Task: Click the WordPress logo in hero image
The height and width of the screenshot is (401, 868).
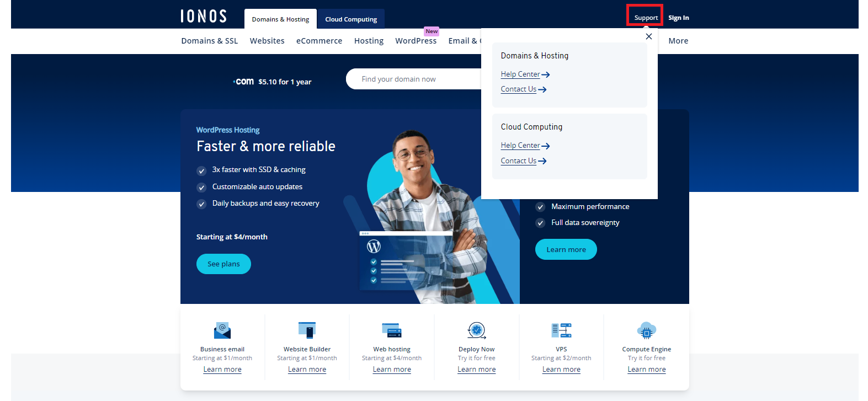Action: coord(374,247)
